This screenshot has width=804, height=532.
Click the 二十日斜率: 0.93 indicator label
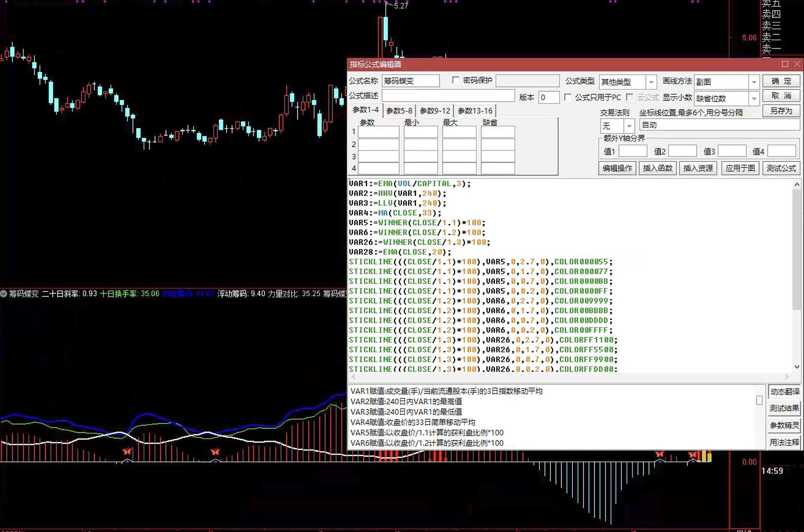click(69, 294)
